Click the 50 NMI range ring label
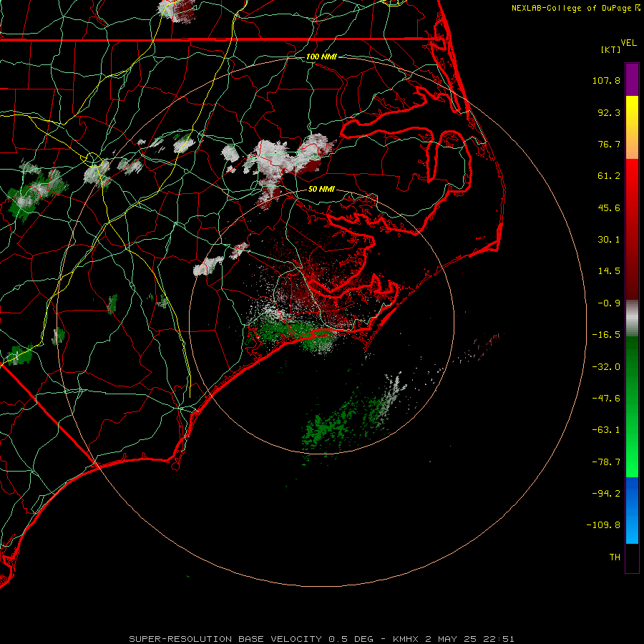Image resolution: width=644 pixels, height=644 pixels. 321,189
